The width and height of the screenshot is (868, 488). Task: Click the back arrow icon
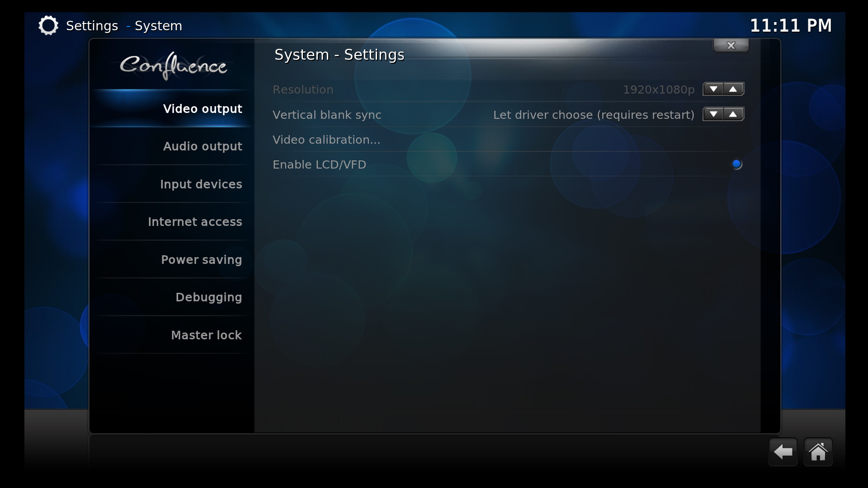783,452
